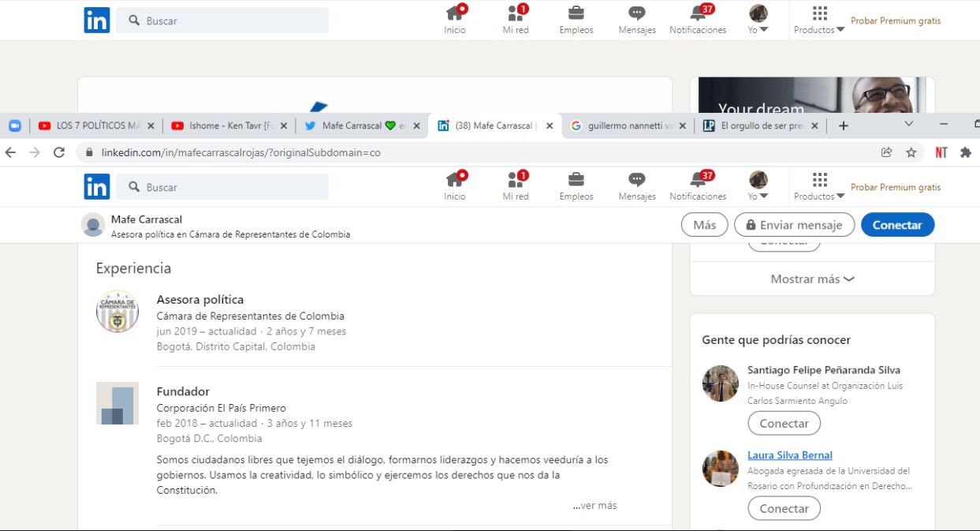Connect with Santiago Felipe Peñaranda Silva
Image resolution: width=980 pixels, height=531 pixels.
(784, 423)
